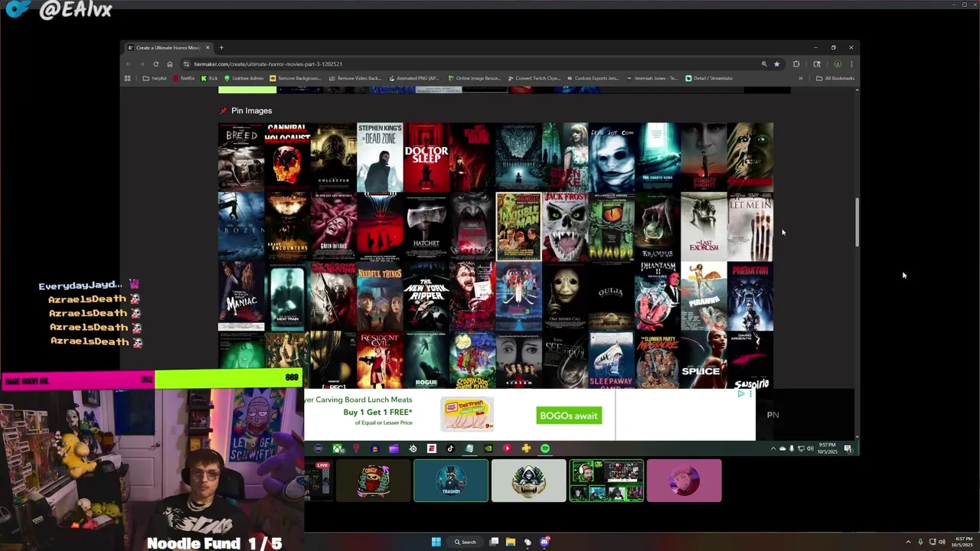Click the page vertical scrollbar thumb
Viewport: 980px width, 551px height.
point(857,222)
